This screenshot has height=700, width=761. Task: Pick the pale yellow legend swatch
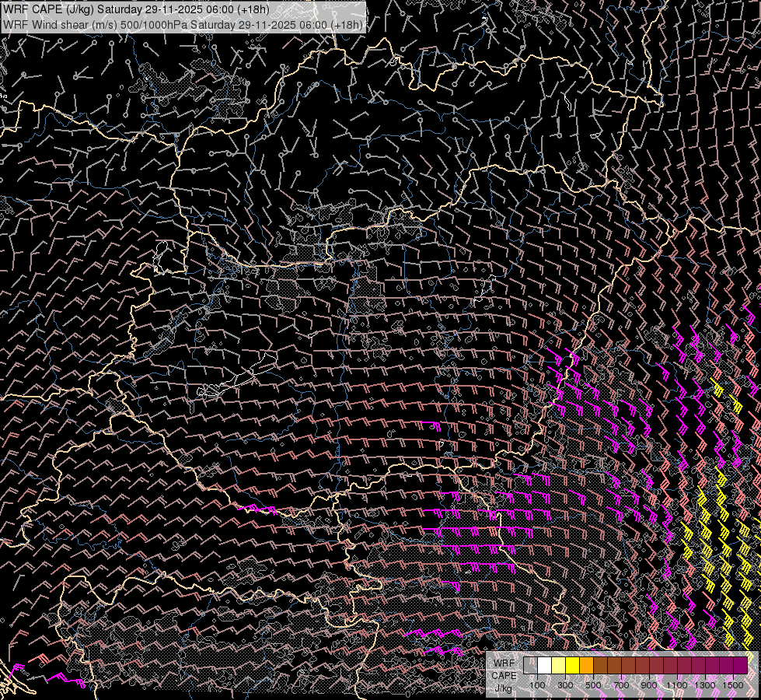click(559, 666)
